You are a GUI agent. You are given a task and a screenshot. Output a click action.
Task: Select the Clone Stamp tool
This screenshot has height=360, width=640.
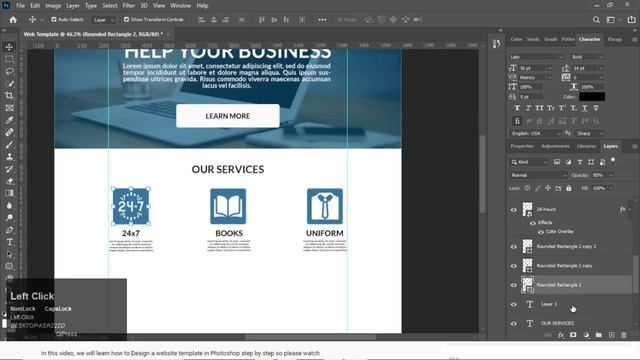coord(9,157)
